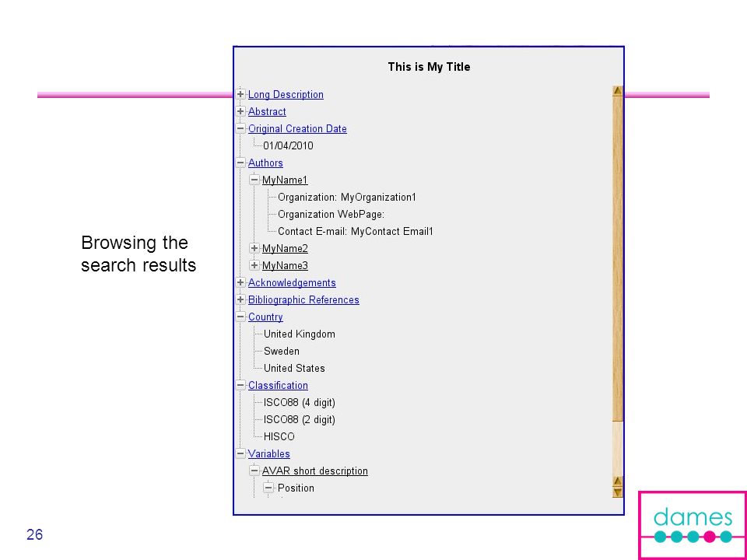Viewport: 747px width, 560px height.
Task: Select ISCO88 (2 digit) row
Action: [299, 419]
